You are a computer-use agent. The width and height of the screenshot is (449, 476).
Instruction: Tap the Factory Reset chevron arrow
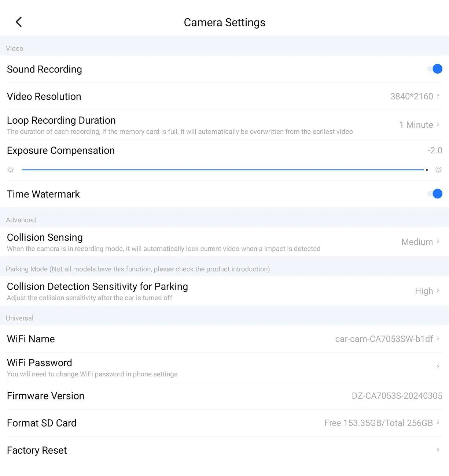coord(438,450)
